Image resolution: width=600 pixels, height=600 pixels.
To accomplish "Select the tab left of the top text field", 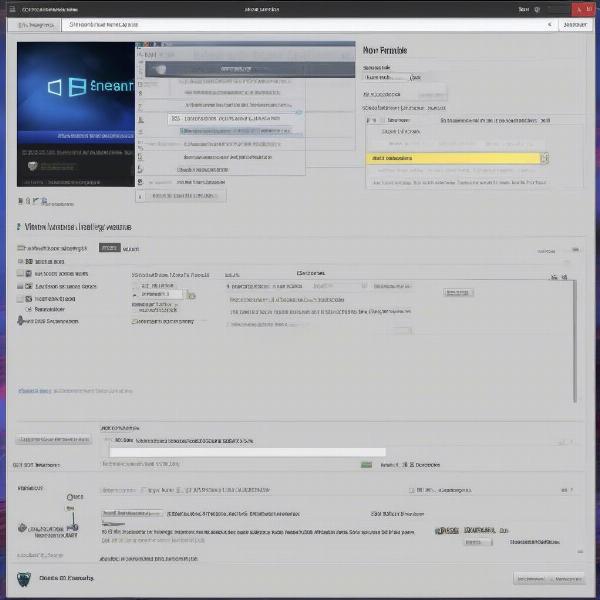I will (34, 25).
